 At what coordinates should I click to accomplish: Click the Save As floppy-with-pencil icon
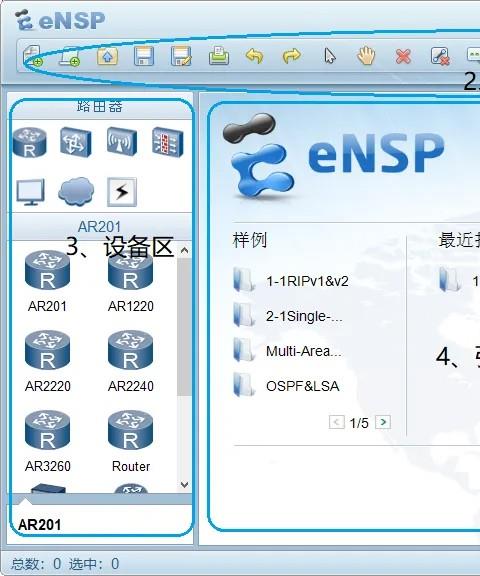181,57
